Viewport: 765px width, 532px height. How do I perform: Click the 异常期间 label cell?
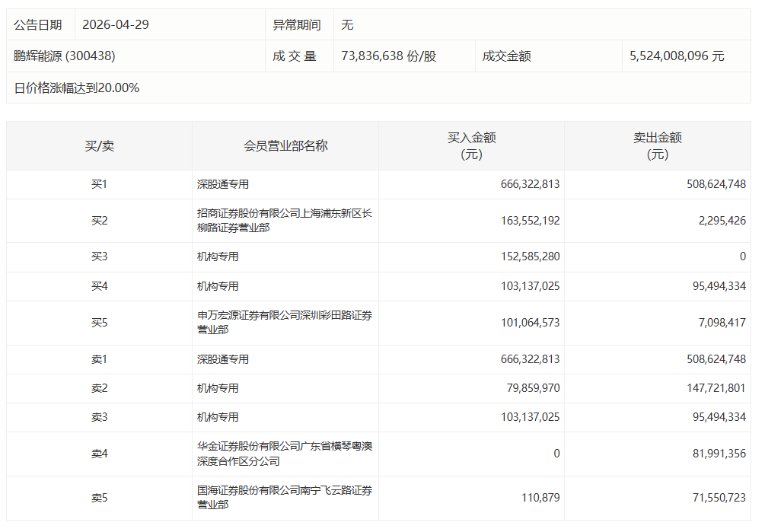[x=297, y=24]
